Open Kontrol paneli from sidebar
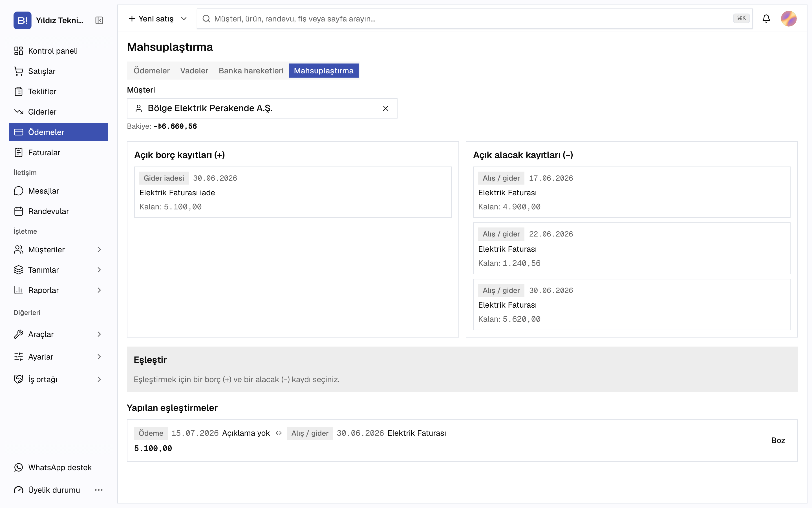Image resolution: width=812 pixels, height=508 pixels. coord(59,51)
